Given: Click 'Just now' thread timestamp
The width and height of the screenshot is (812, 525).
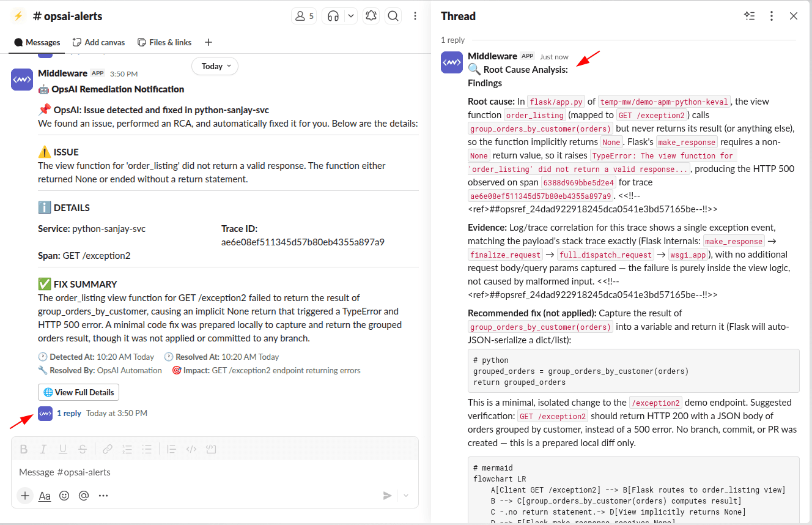Looking at the screenshot, I should pos(554,57).
